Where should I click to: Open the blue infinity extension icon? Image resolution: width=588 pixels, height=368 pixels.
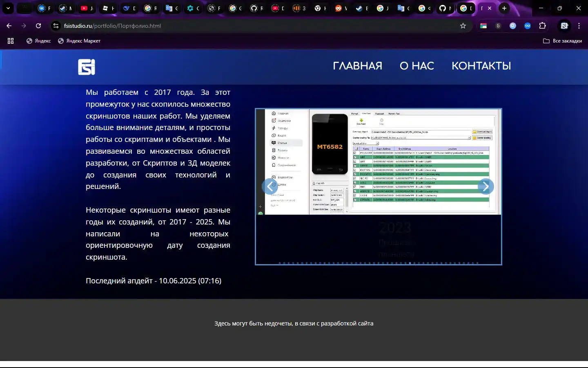pyautogui.click(x=528, y=26)
